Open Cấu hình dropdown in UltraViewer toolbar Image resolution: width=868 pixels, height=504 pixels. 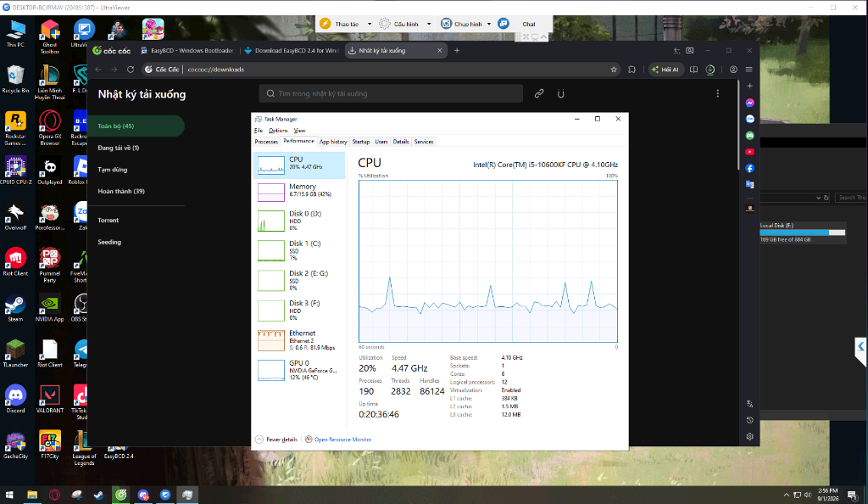point(429,25)
